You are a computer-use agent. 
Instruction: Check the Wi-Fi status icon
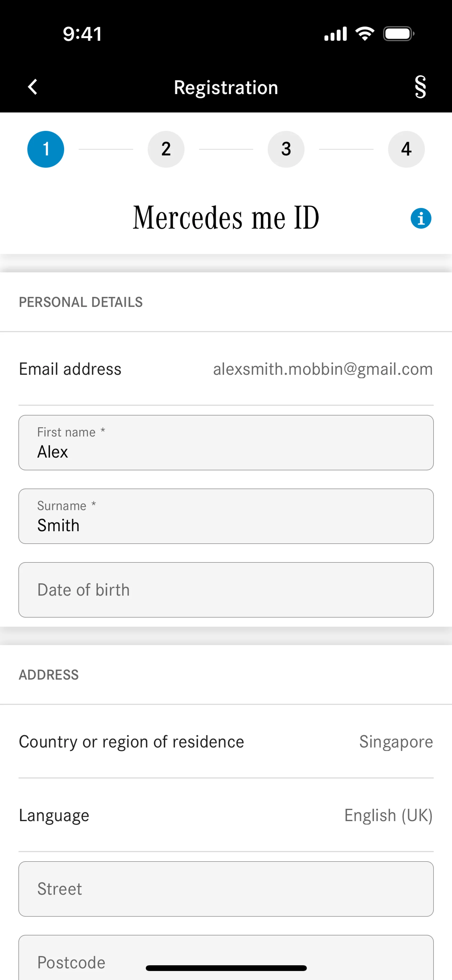(x=364, y=34)
